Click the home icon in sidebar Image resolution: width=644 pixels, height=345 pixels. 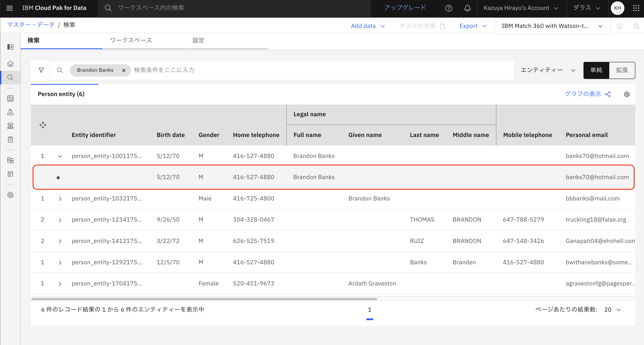[10, 64]
